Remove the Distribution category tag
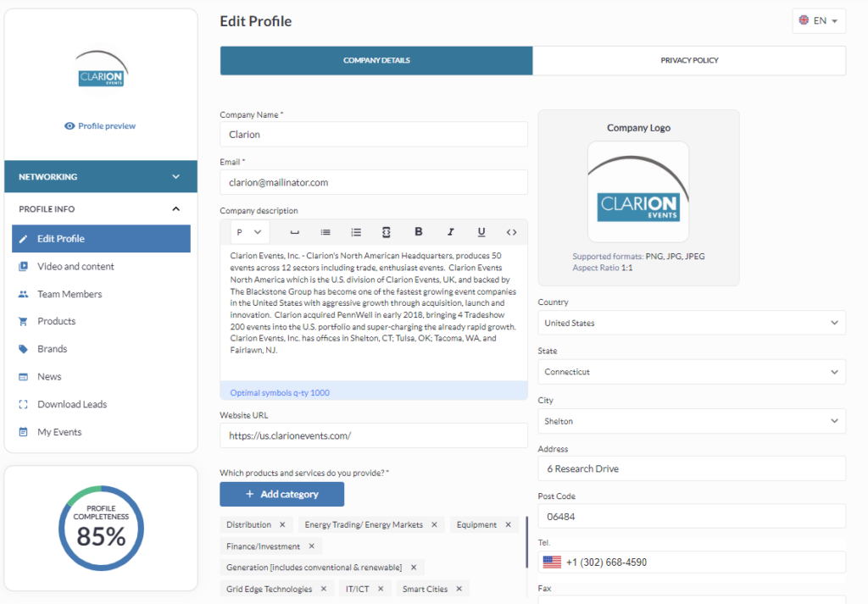 click(x=282, y=525)
